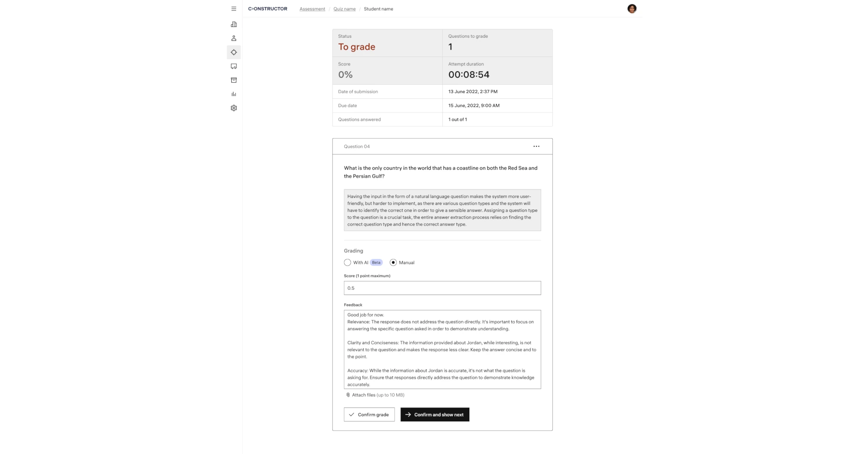Screen dimensions: 868x454
Task: Select the active assessment target icon
Action: (233, 52)
